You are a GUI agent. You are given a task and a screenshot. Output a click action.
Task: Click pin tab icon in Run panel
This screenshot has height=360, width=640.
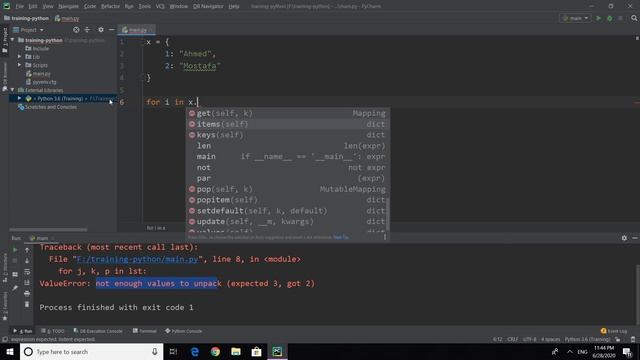(15, 288)
